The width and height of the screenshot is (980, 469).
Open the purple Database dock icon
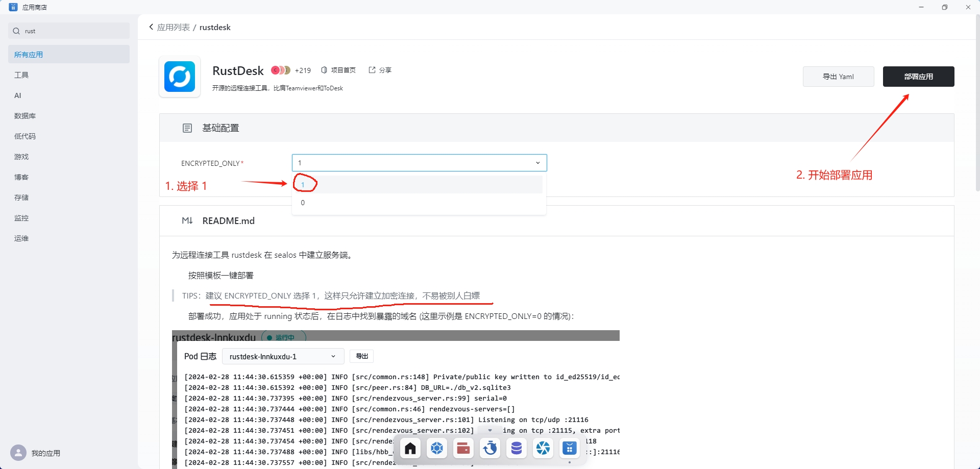click(517, 449)
